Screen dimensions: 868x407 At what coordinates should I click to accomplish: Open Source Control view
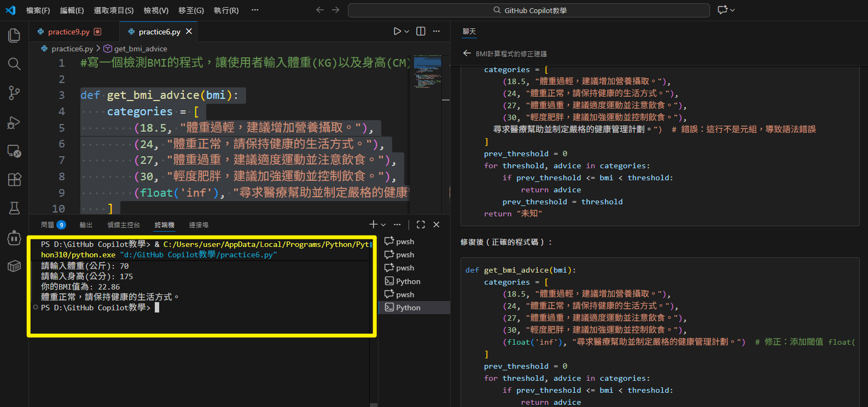pyautogui.click(x=14, y=93)
